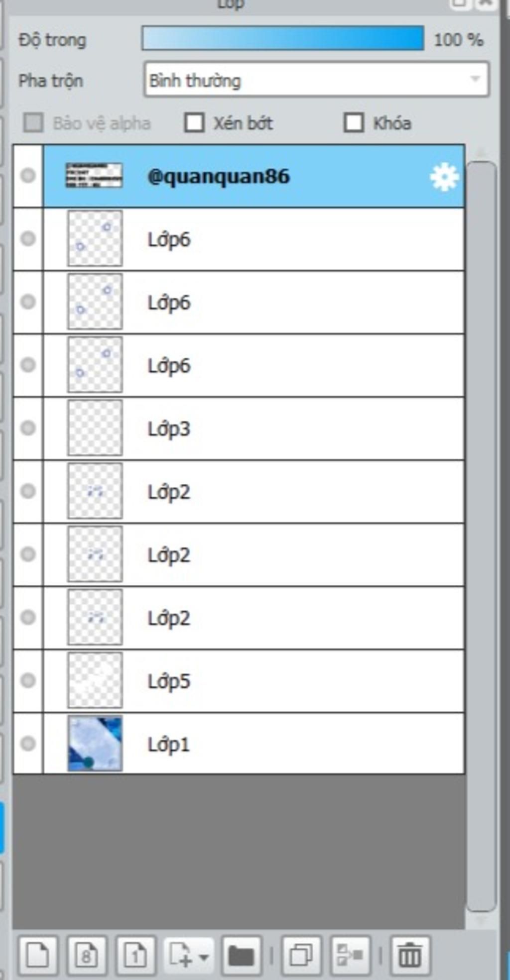510x980 pixels.
Task: Delete the selected layer
Action: click(x=409, y=955)
